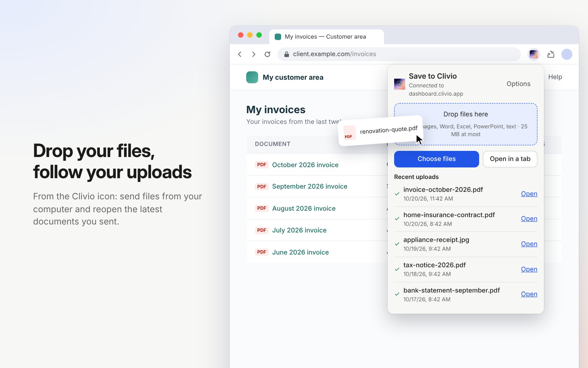Click the home-insurance-contract.pdf file name

[449, 215]
